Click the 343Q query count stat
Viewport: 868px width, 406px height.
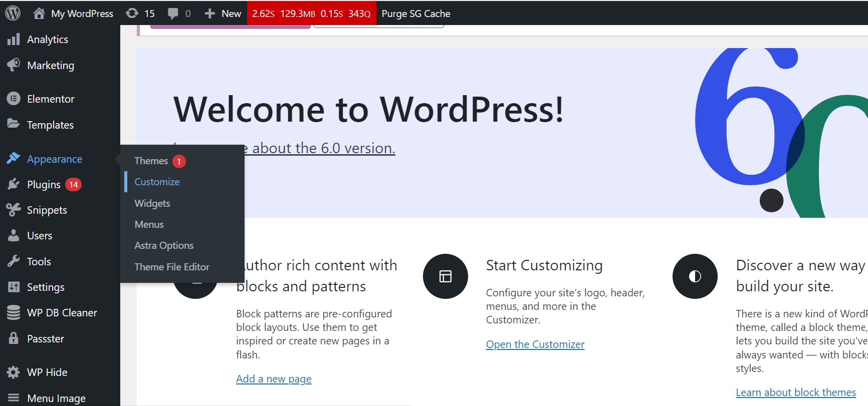click(359, 14)
